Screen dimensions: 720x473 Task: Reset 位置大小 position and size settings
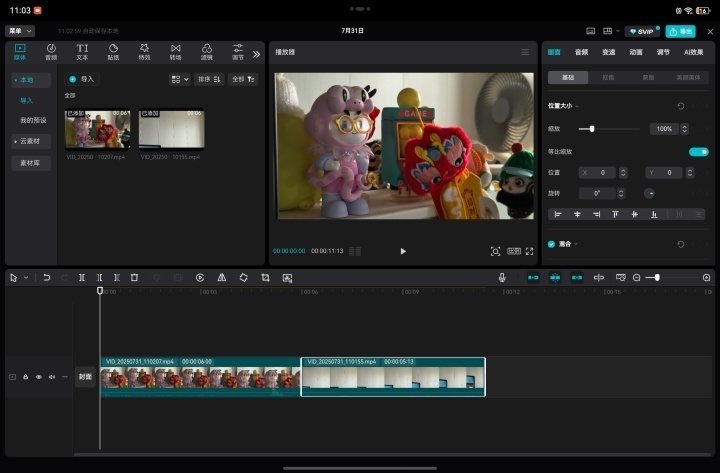click(x=681, y=106)
